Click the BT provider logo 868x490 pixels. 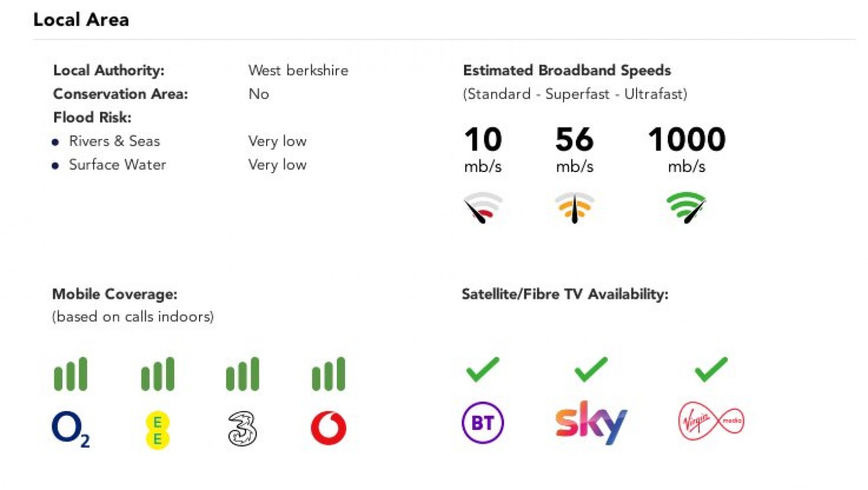pos(483,423)
